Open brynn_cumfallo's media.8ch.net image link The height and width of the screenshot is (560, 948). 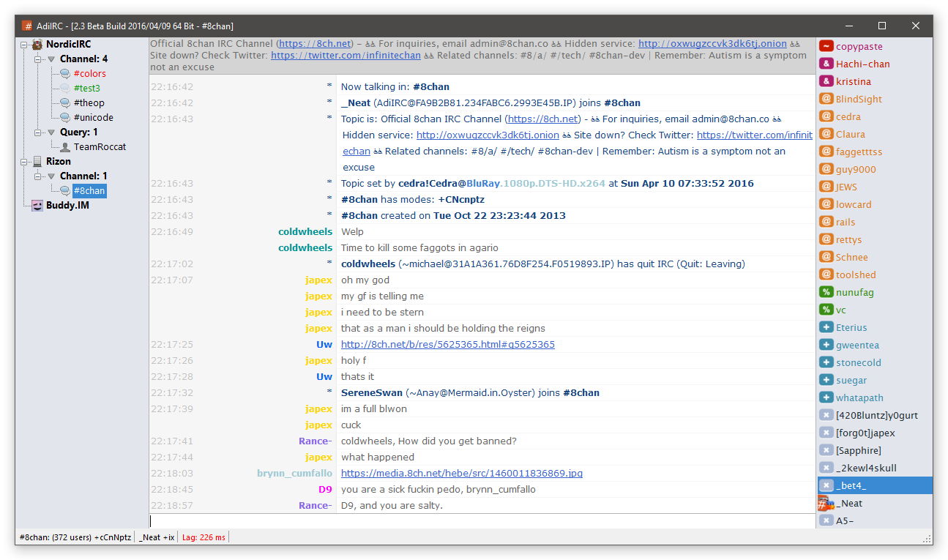click(461, 473)
